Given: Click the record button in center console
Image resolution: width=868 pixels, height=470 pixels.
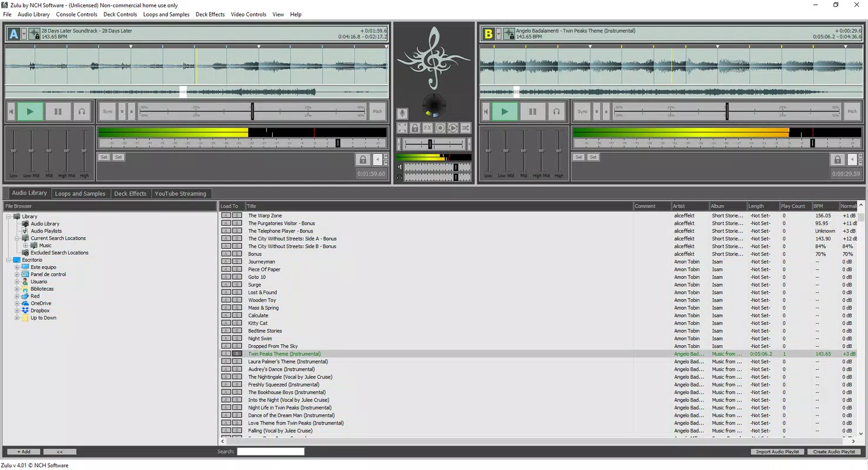Looking at the screenshot, I should (440, 127).
